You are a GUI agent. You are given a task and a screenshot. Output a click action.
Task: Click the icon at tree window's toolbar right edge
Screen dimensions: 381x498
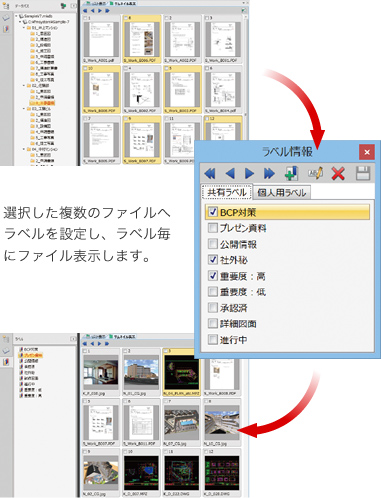coord(244,11)
